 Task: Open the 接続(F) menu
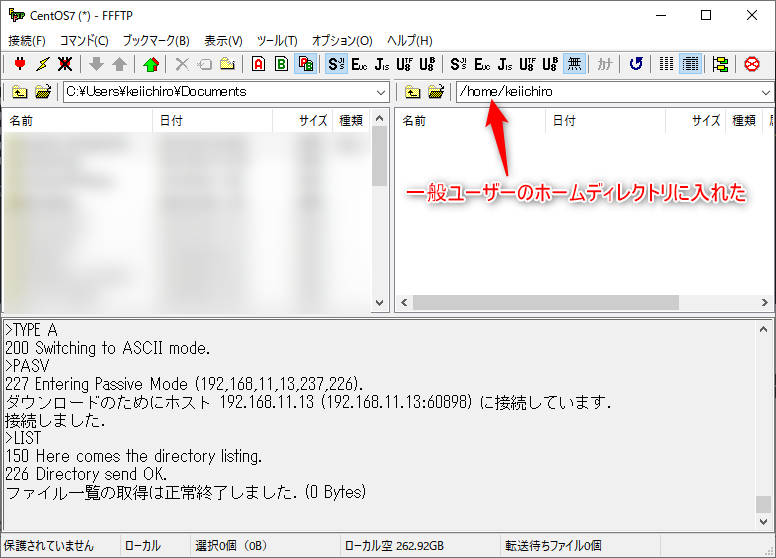point(27,41)
